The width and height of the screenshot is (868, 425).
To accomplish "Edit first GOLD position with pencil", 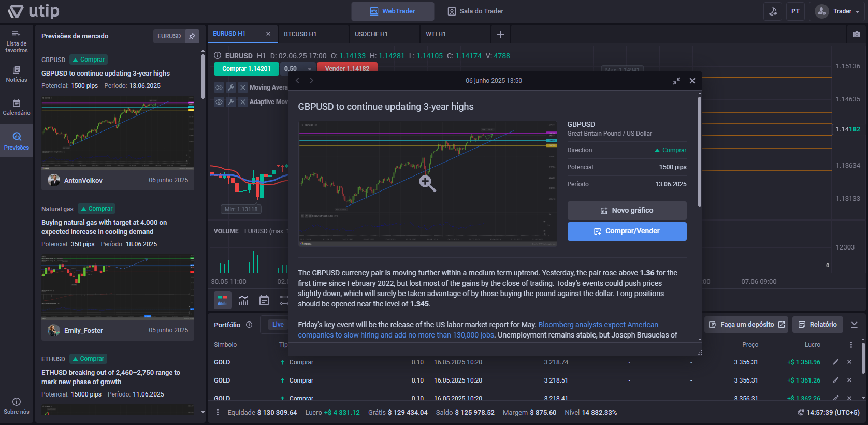I will coord(835,362).
